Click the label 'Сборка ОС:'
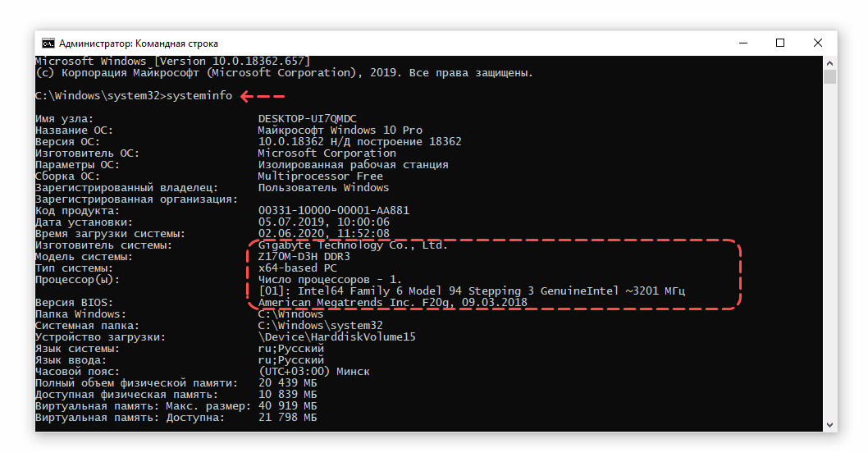Image resolution: width=868 pixels, height=453 pixels. coord(67,176)
